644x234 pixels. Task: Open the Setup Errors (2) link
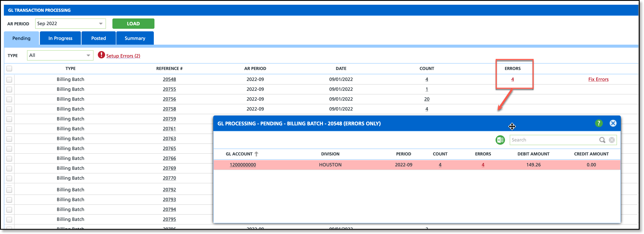pyautogui.click(x=123, y=56)
